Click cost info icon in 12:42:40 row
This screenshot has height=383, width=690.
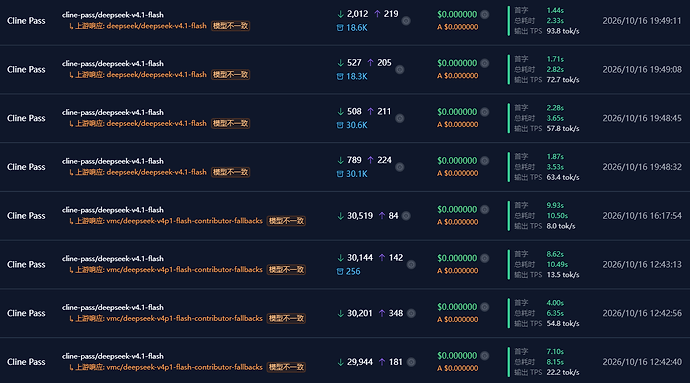tap(484, 356)
